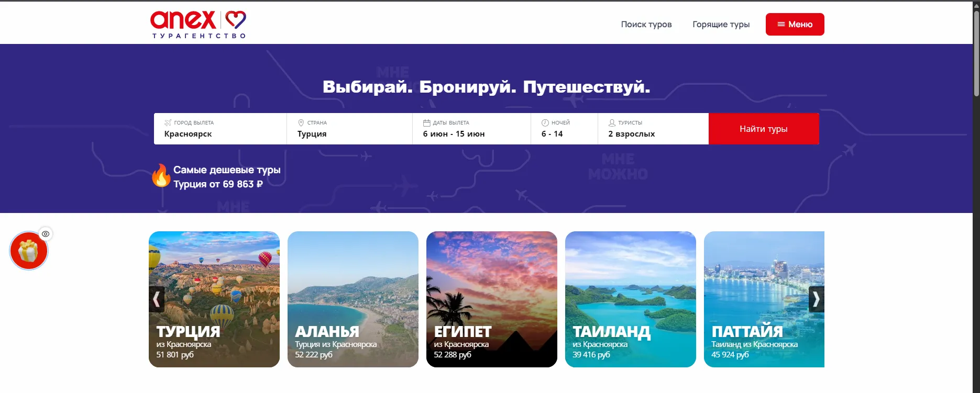
Task: Click the person icon in tourists field
Action: (612, 122)
